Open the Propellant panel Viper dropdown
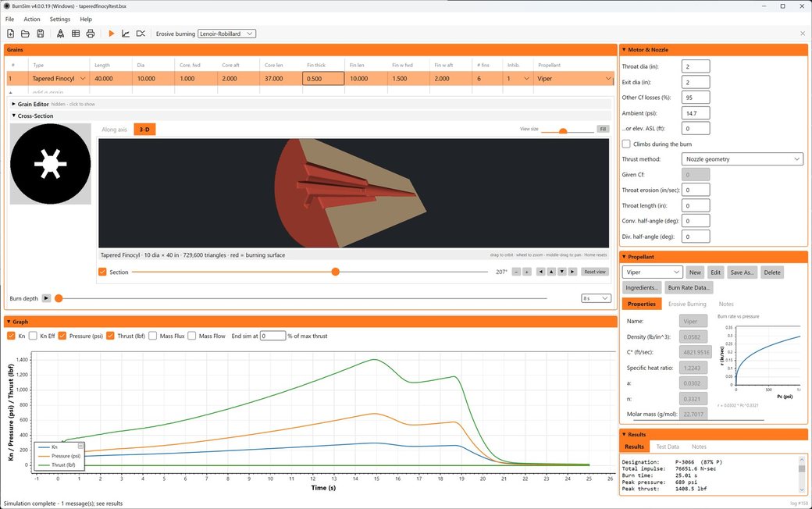The width and height of the screenshot is (812, 509). tap(652, 272)
